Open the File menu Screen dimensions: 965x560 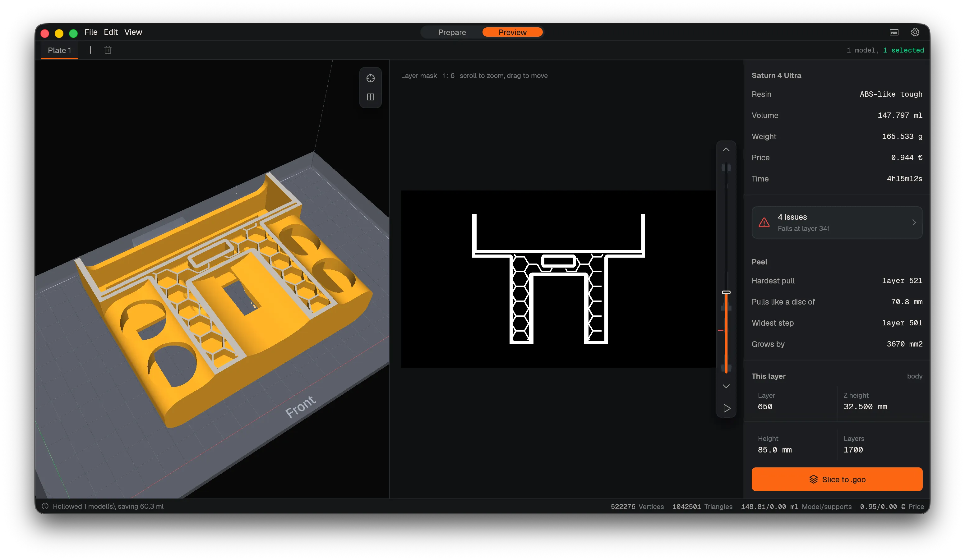[91, 32]
